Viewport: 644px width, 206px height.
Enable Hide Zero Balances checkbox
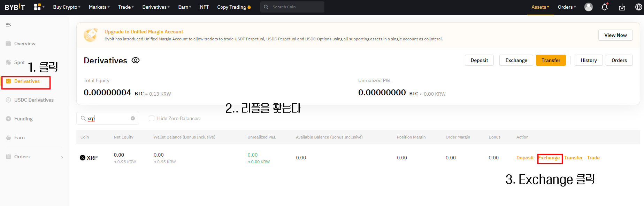(152, 118)
